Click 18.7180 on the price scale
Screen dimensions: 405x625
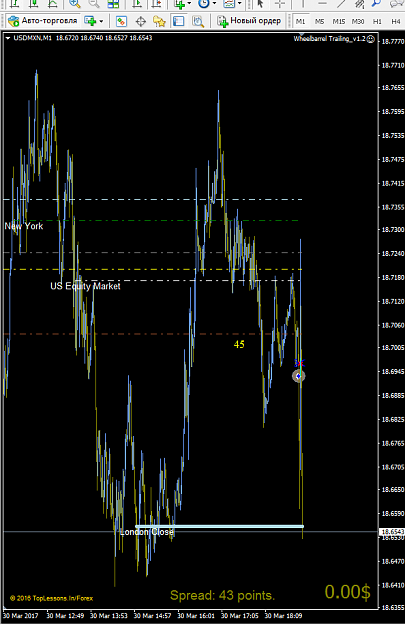(x=393, y=277)
